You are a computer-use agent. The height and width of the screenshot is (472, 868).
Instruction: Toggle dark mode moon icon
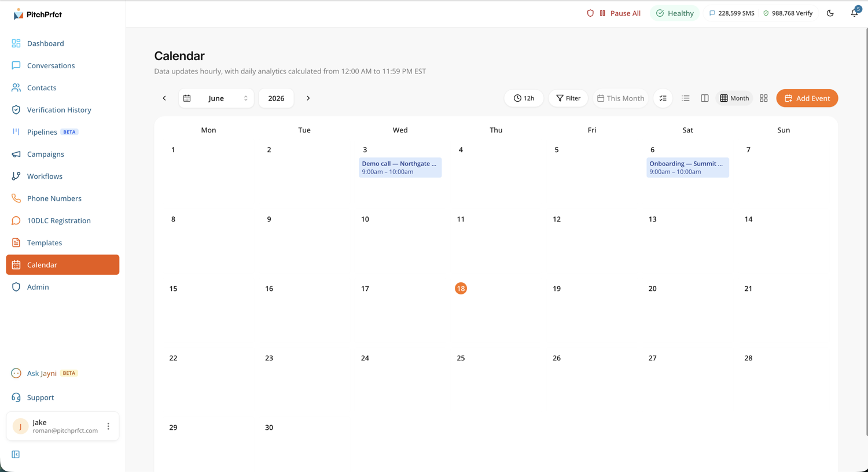830,13
